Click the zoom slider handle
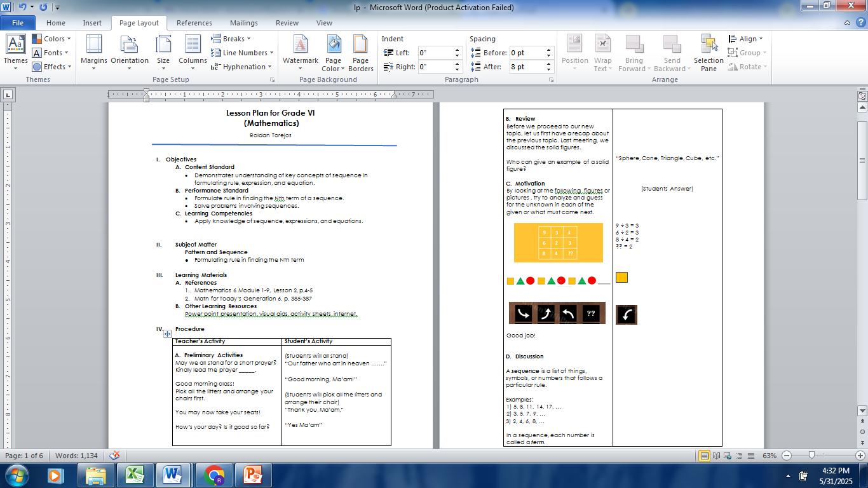 click(x=811, y=456)
